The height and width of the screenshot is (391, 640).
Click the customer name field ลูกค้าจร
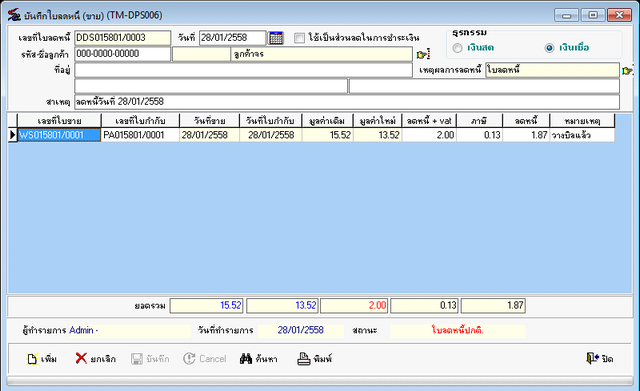322,54
